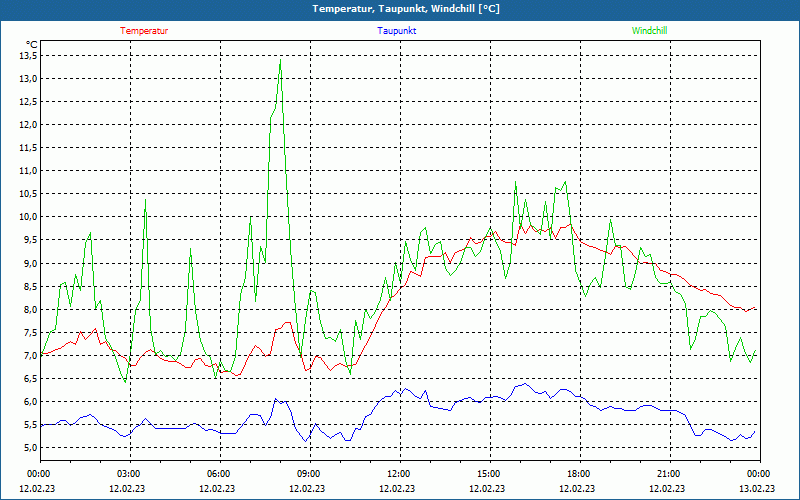Click the 9,0 y-axis value
This screenshot has height=500, width=800.
coord(30,263)
